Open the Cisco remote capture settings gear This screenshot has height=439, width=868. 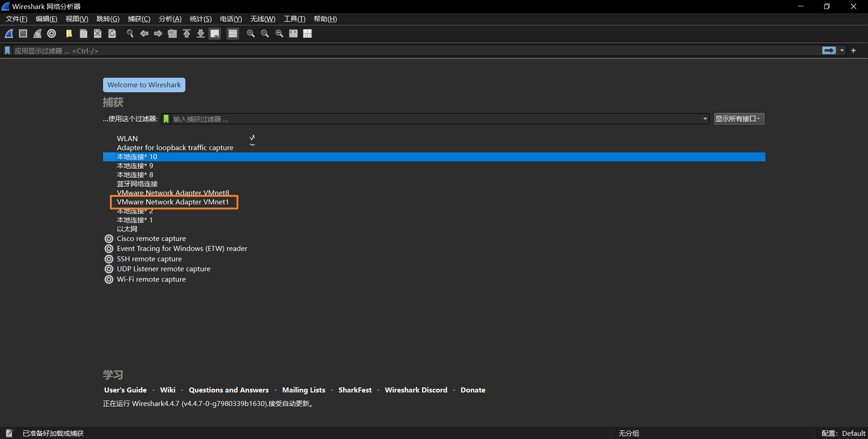click(x=109, y=239)
